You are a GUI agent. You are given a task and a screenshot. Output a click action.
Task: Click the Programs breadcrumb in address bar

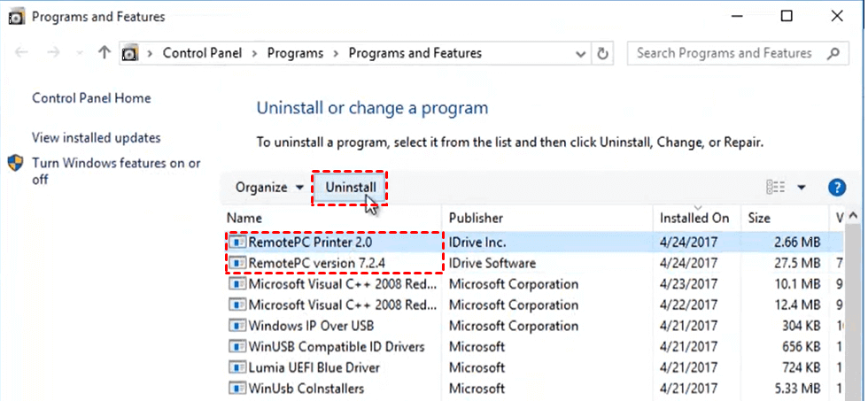pyautogui.click(x=295, y=53)
